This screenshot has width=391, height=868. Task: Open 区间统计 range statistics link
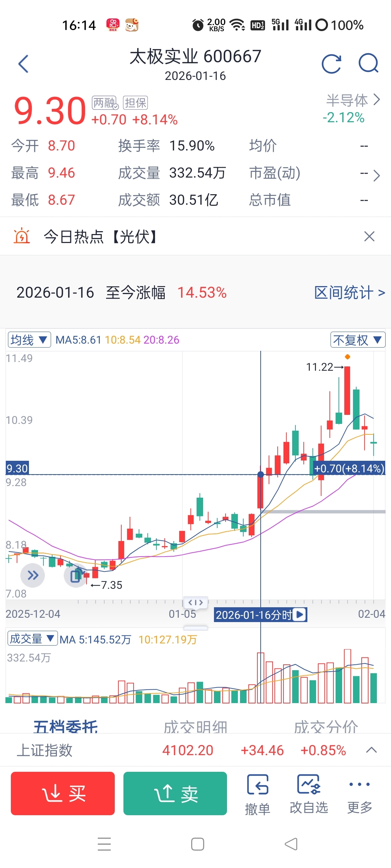pos(349,293)
